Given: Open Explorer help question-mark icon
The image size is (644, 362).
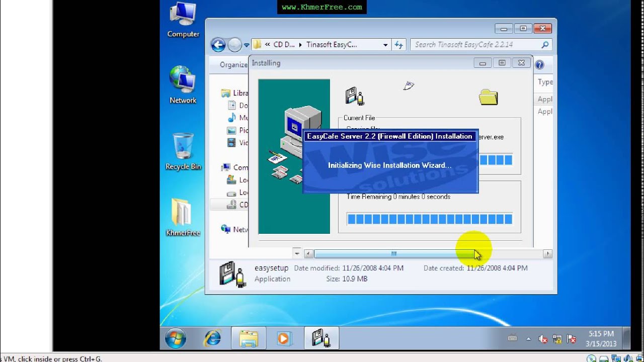Looking at the screenshot, I should pyautogui.click(x=539, y=65).
